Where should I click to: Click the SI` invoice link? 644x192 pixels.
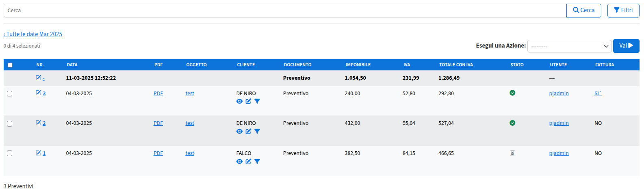[x=598, y=93]
